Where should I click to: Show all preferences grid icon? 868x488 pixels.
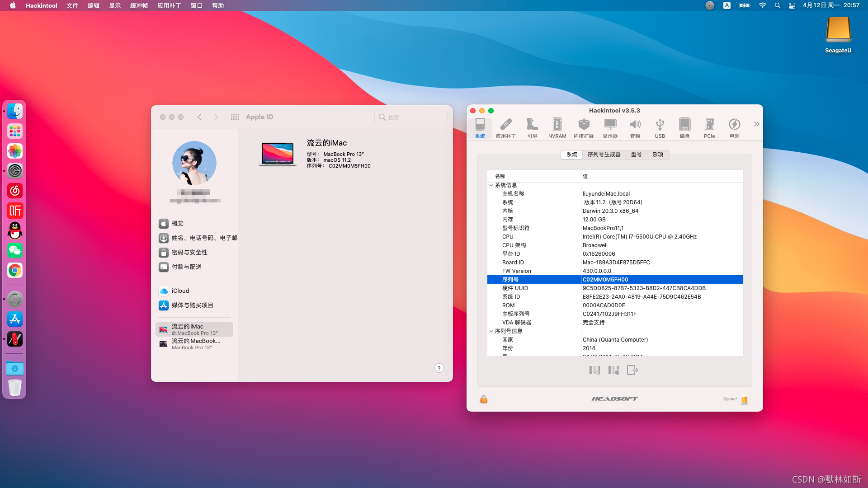(235, 117)
